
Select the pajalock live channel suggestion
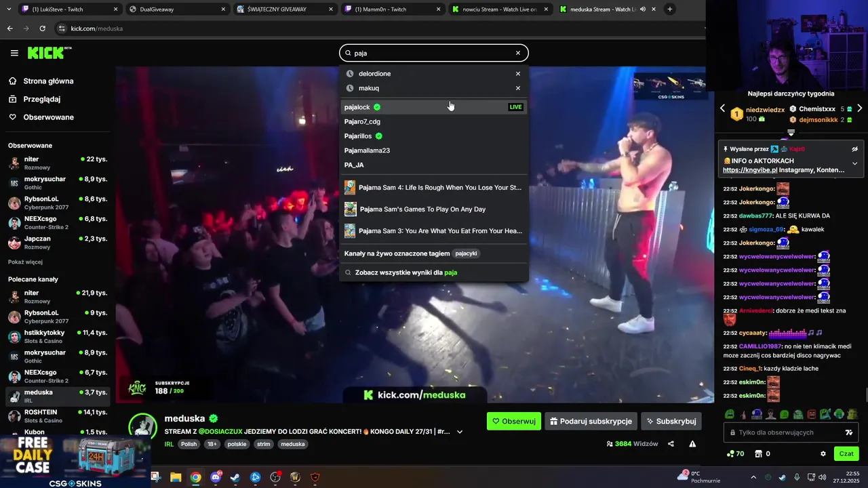pyautogui.click(x=434, y=107)
